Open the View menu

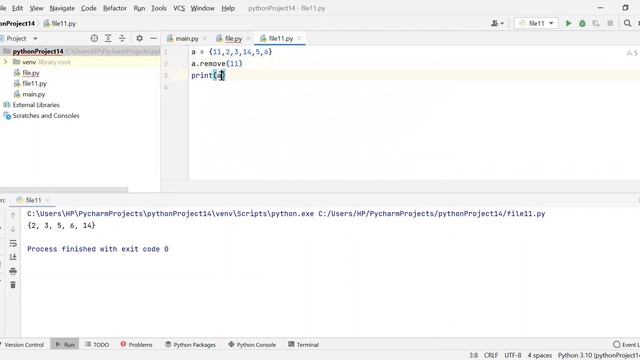pyautogui.click(x=36, y=8)
